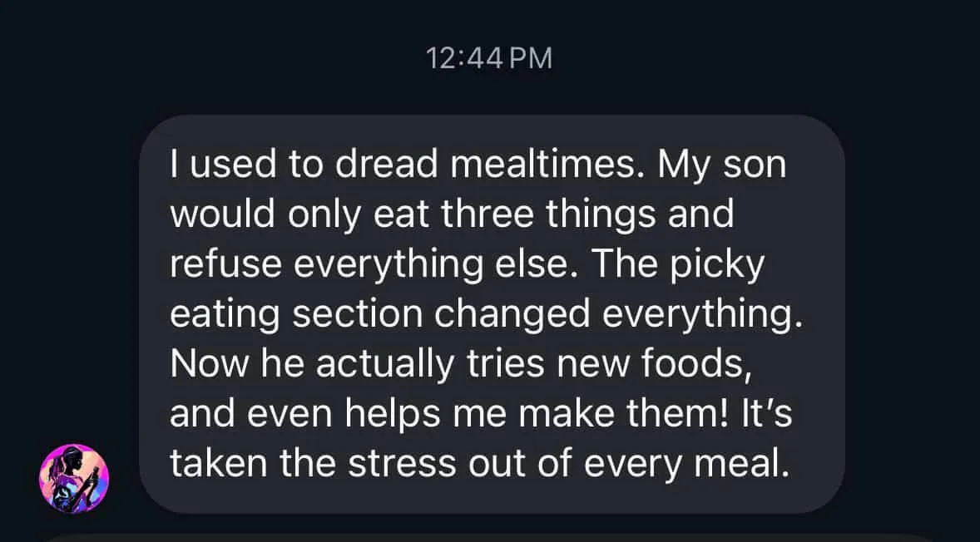Open the sender's profile avatar
980x542 pixels.
tap(74, 477)
